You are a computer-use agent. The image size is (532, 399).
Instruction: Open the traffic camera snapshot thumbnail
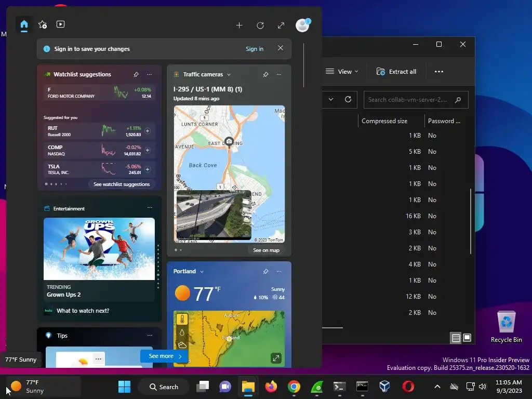coord(214,215)
